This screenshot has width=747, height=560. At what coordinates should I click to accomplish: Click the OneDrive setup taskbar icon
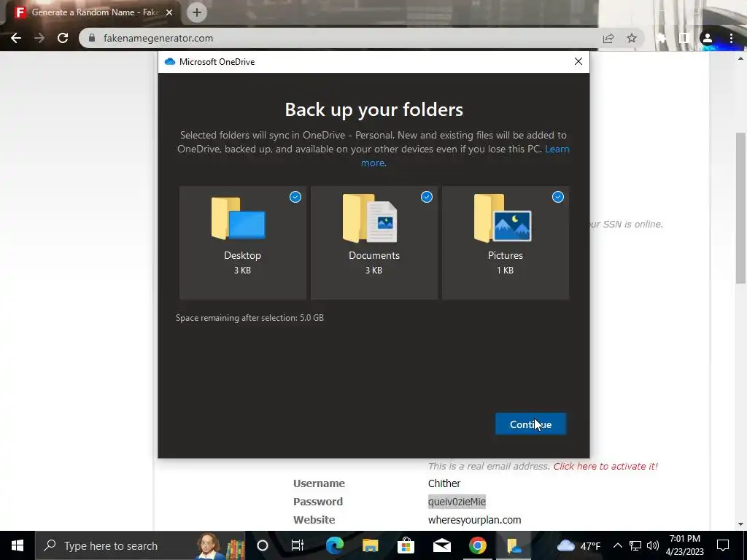514,545
